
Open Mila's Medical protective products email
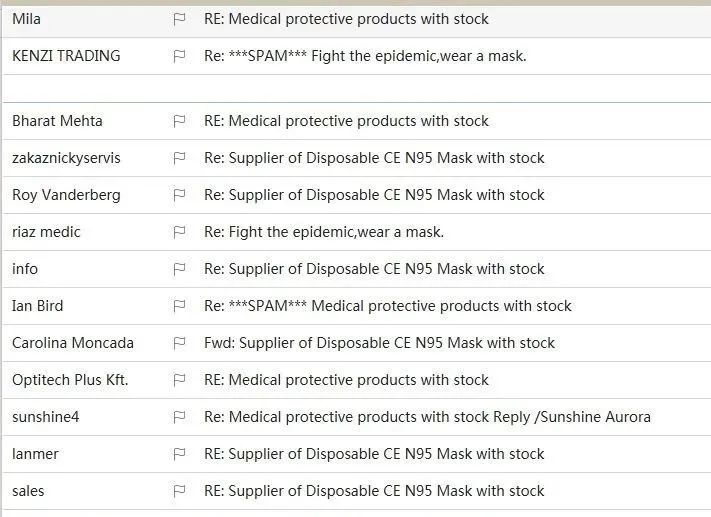click(346, 19)
